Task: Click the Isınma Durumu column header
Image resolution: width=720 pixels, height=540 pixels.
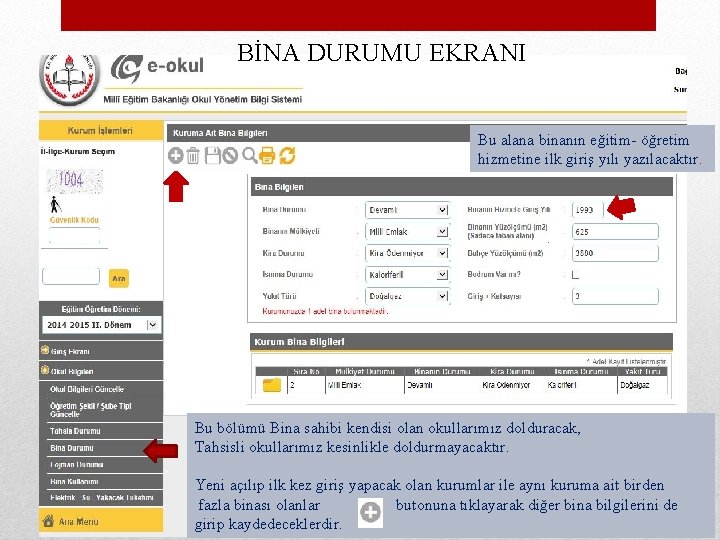Action: click(x=581, y=371)
